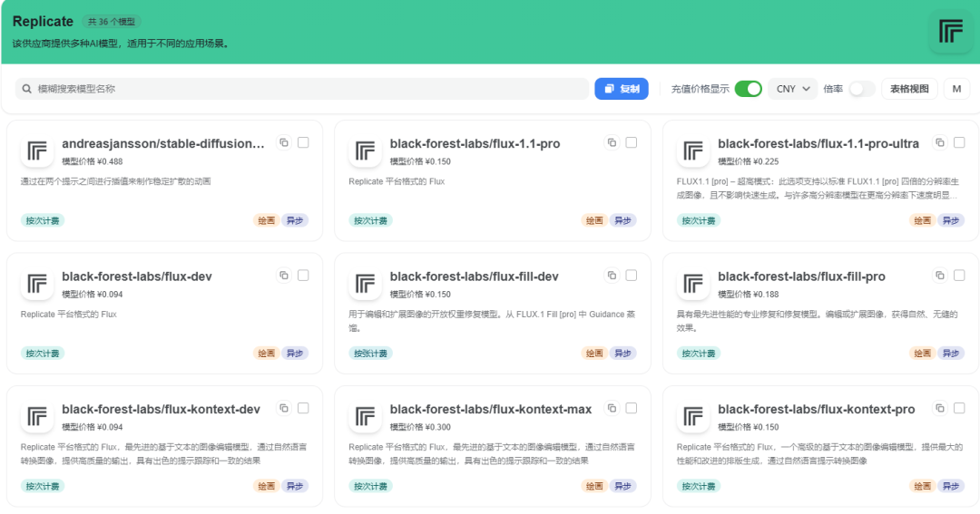Viewport: 980px width, 514px height.
Task: Click logo icon of flux-kontext-pro card
Action: [693, 417]
